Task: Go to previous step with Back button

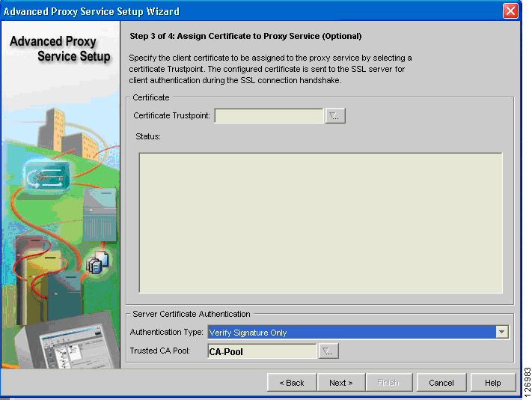Action: [x=292, y=383]
